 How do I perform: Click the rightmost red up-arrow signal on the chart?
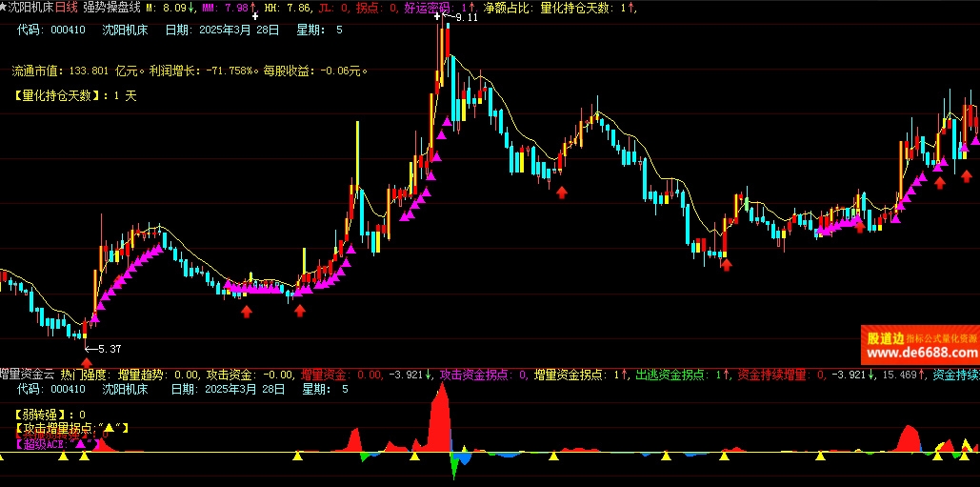[x=967, y=177]
